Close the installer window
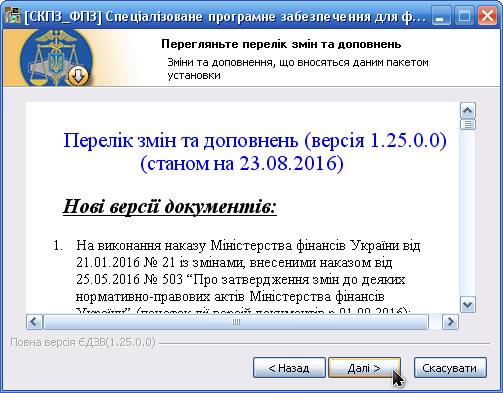 pyautogui.click(x=487, y=16)
